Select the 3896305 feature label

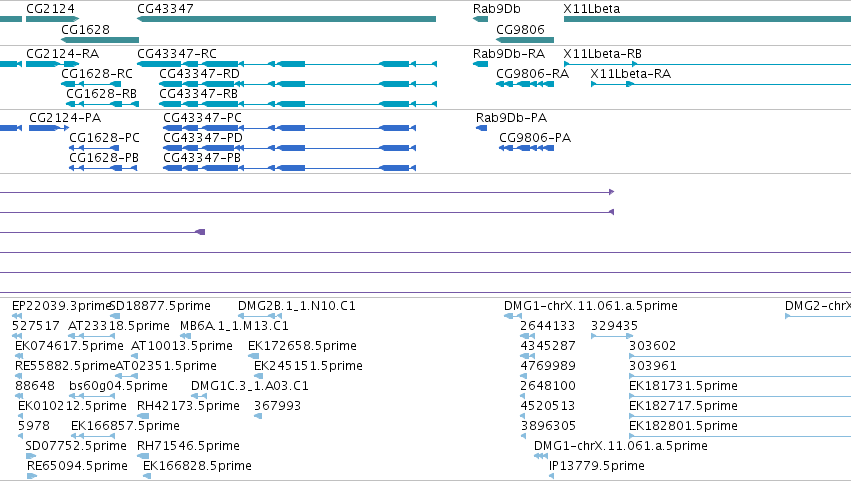[548, 426]
